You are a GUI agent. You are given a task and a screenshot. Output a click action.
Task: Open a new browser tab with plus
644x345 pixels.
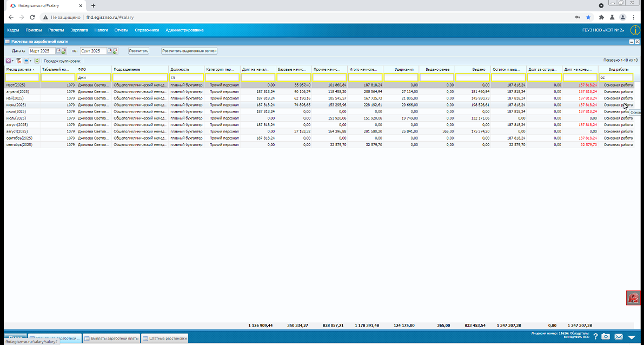click(93, 6)
